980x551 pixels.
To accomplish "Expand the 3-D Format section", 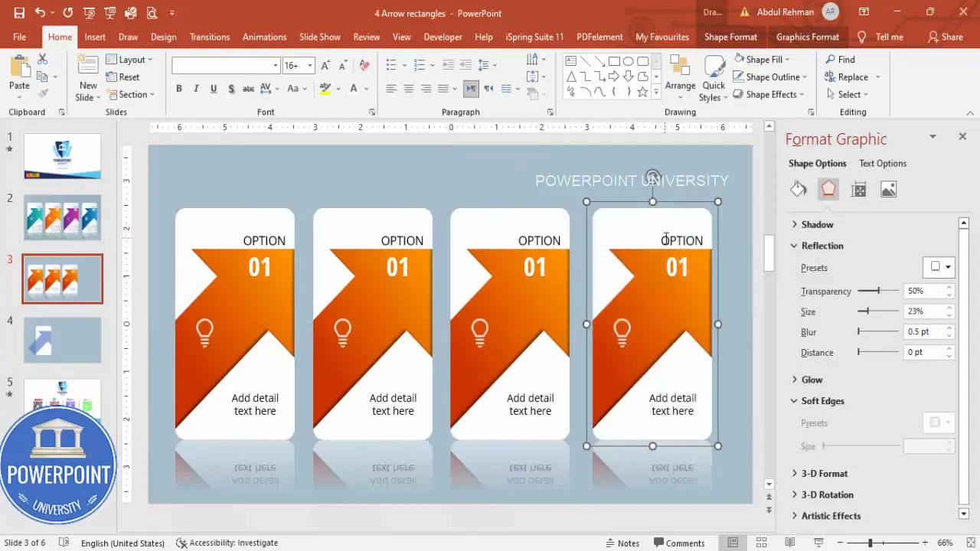I will coord(819,474).
